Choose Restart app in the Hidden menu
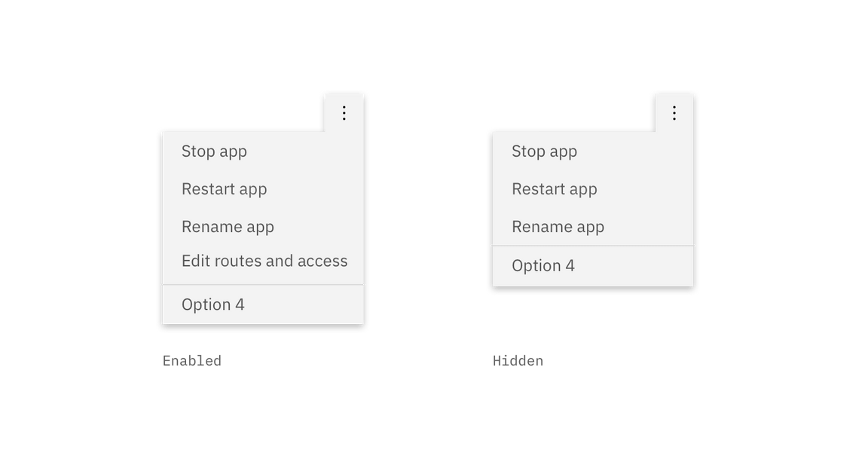The width and height of the screenshot is (868, 465). [x=593, y=188]
